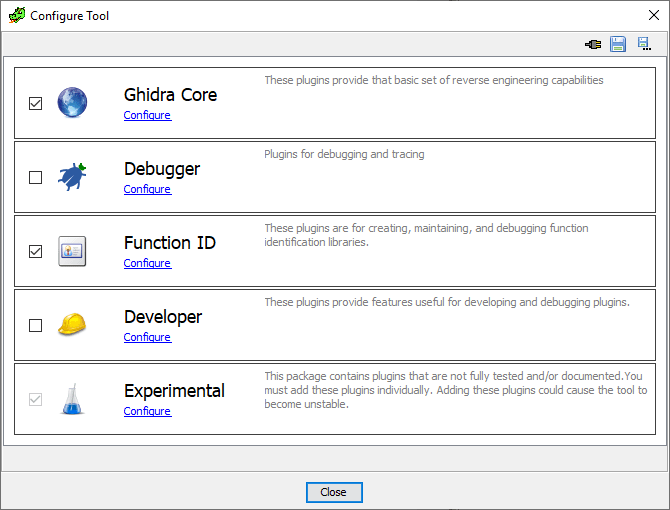
Task: Open Configure link under Developer
Action: [x=147, y=337]
